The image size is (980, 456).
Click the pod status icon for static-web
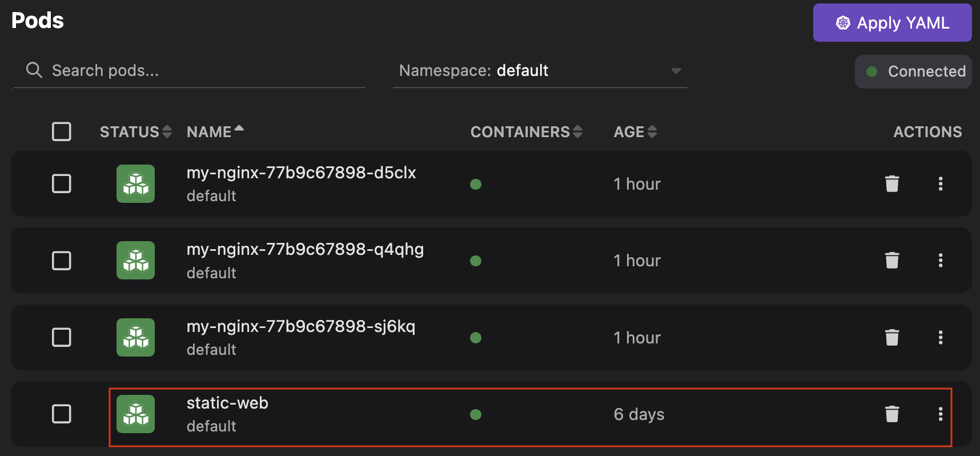tap(135, 414)
